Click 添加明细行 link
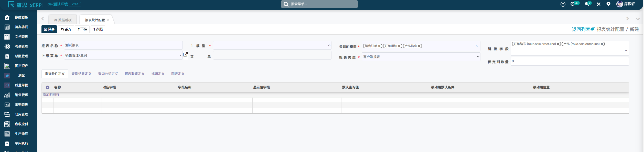This screenshot has width=644, height=152. pos(51,95)
